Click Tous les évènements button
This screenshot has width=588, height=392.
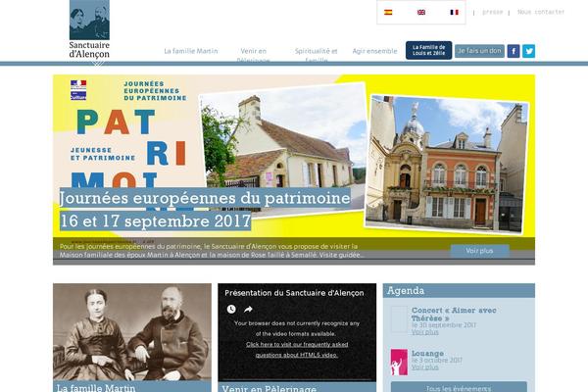(x=459, y=387)
